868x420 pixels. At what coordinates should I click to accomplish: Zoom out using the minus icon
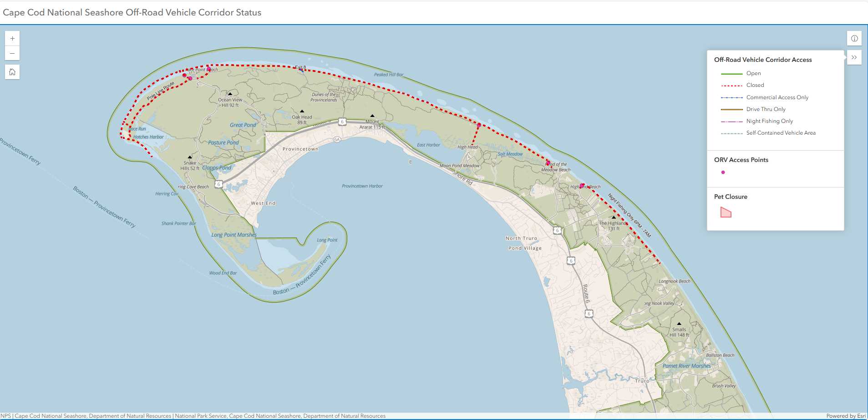click(12, 53)
